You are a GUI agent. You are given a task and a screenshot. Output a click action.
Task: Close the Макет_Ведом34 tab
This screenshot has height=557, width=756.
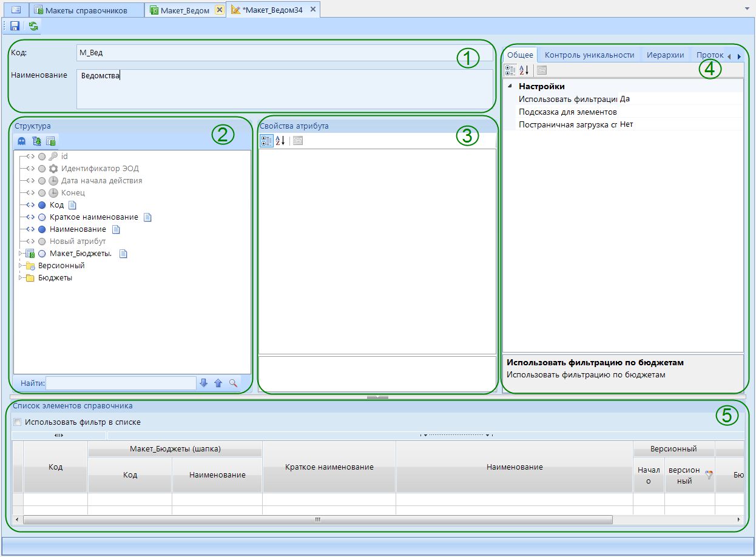[x=312, y=10]
